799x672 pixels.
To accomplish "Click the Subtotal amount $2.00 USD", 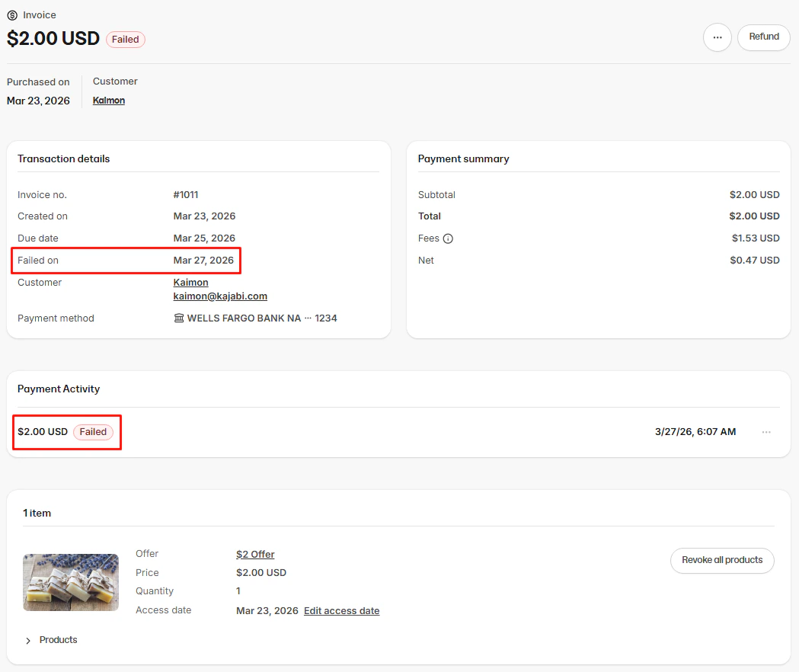I will coord(755,195).
